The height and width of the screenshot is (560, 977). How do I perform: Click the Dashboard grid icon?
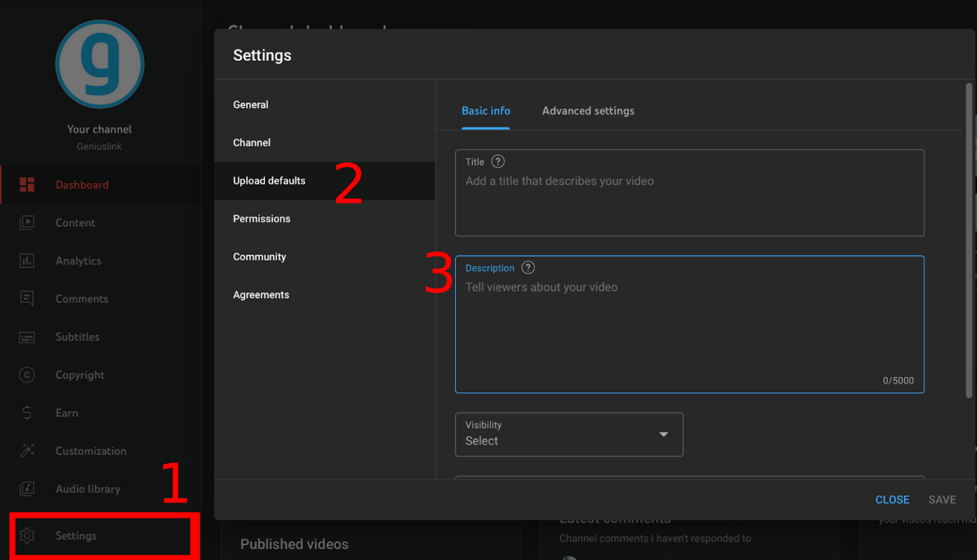point(27,185)
